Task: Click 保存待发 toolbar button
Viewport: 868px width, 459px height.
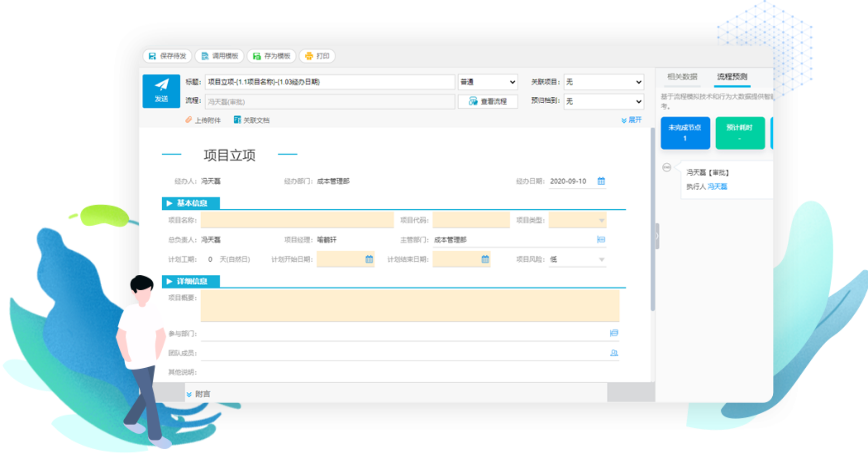Action: (168, 56)
